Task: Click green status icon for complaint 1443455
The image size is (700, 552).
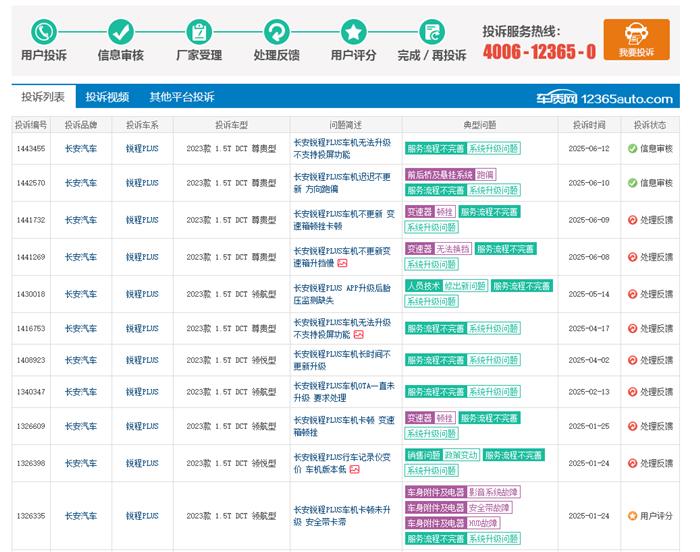Action: point(632,148)
